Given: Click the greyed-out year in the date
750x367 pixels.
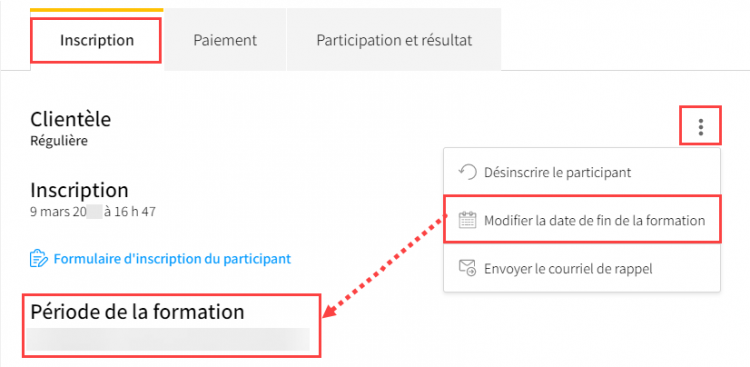Looking at the screenshot, I should 94,211.
